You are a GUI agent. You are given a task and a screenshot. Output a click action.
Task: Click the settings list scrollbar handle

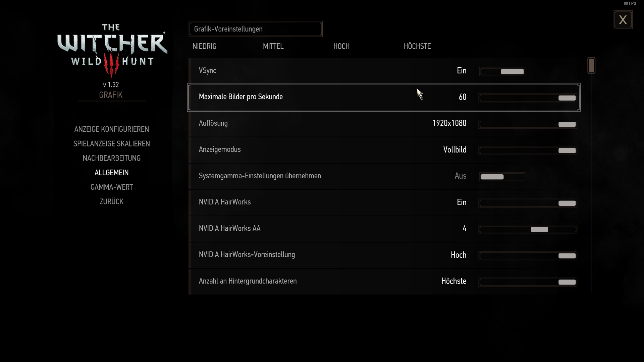point(591,65)
